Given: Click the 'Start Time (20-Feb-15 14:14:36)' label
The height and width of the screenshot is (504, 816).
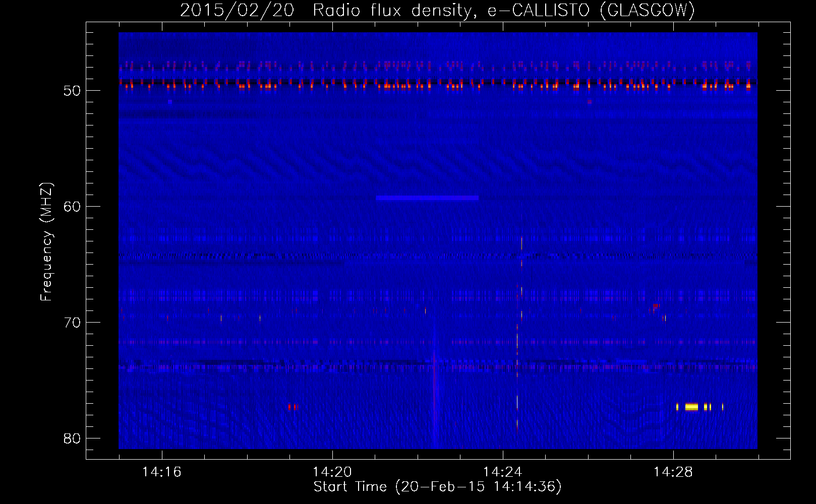Looking at the screenshot, I should 437,487.
